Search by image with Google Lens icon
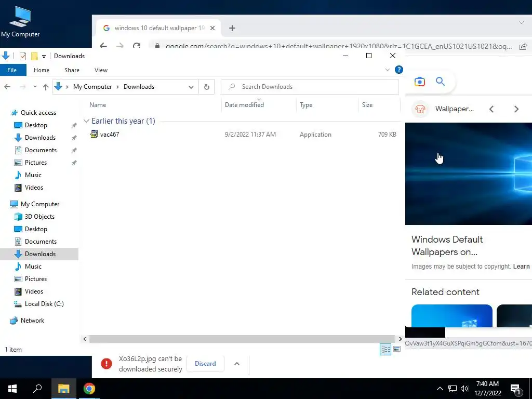 [x=420, y=82]
